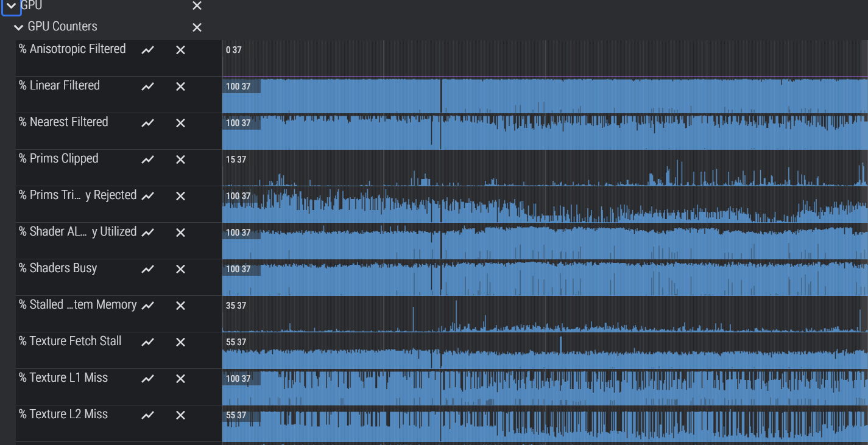Select the % Shaders Busy track name
Image resolution: width=868 pixels, height=445 pixels.
click(58, 268)
